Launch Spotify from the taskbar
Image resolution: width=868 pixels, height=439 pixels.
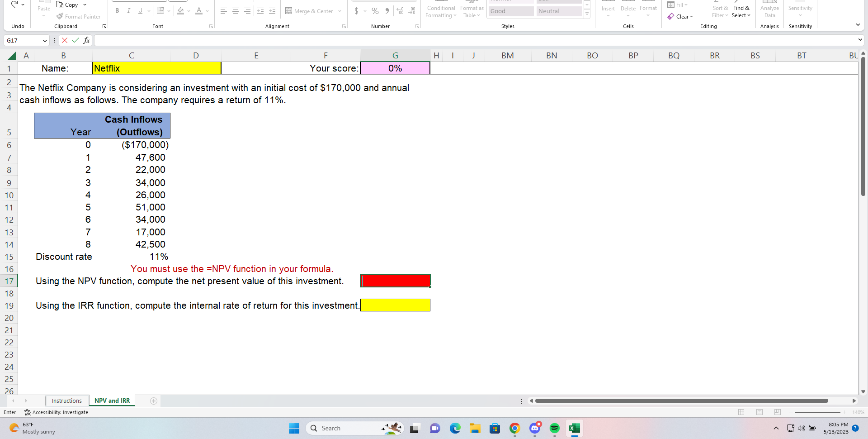coord(554,428)
